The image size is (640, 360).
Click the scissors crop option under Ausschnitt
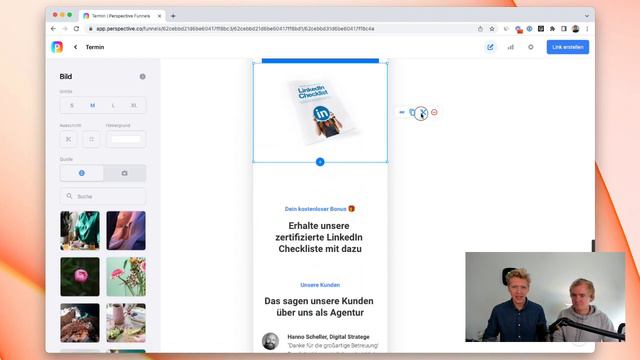(x=69, y=139)
